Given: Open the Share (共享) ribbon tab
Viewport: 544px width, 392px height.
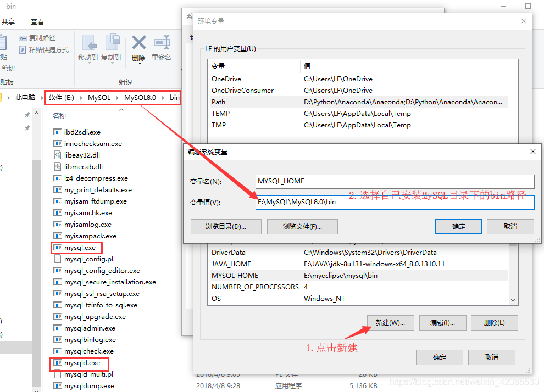Looking at the screenshot, I should point(8,21).
